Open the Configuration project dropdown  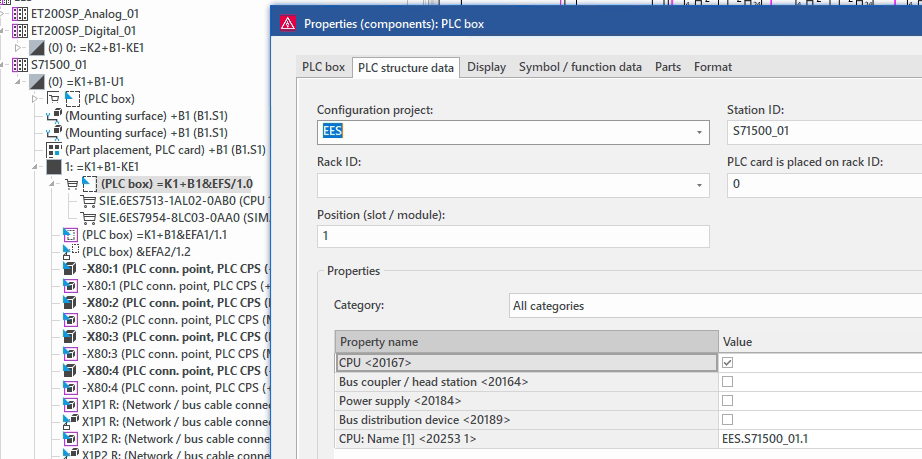pos(698,132)
